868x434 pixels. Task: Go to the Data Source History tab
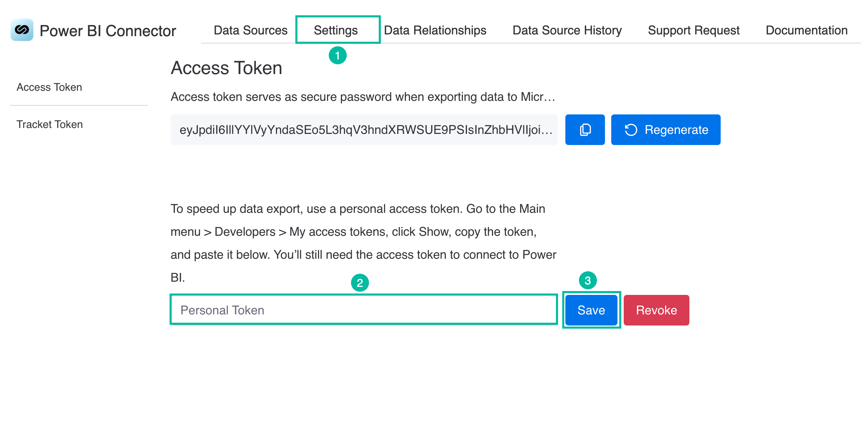click(567, 30)
